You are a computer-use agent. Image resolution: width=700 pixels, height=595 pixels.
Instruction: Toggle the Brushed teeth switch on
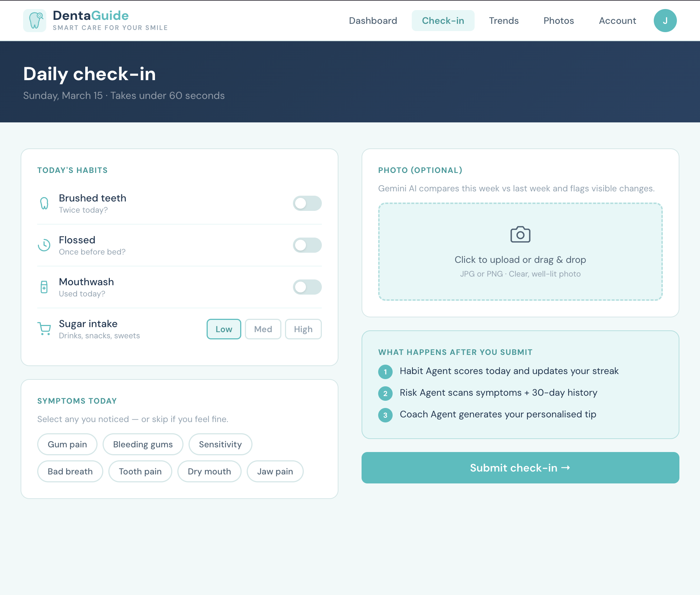pos(307,203)
